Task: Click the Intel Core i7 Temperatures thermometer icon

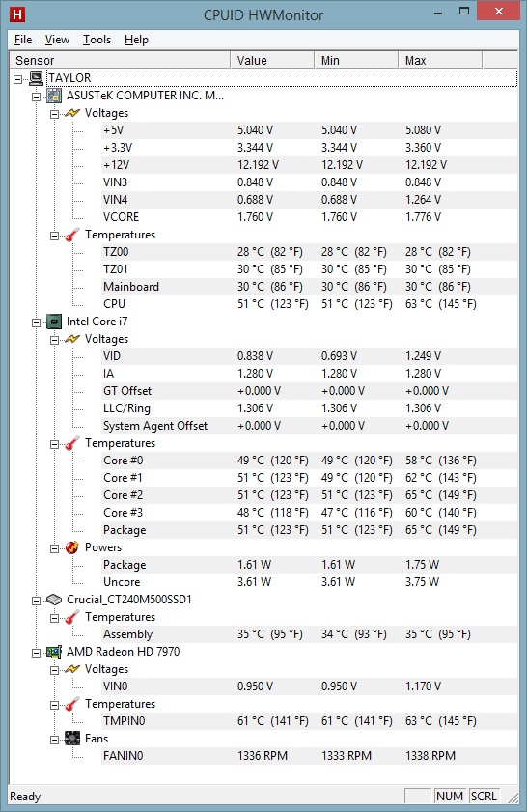Action: point(72,443)
